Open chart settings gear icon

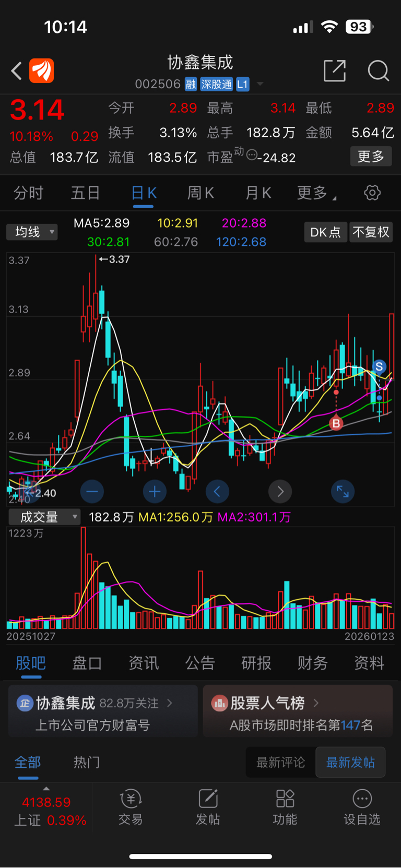(x=372, y=193)
